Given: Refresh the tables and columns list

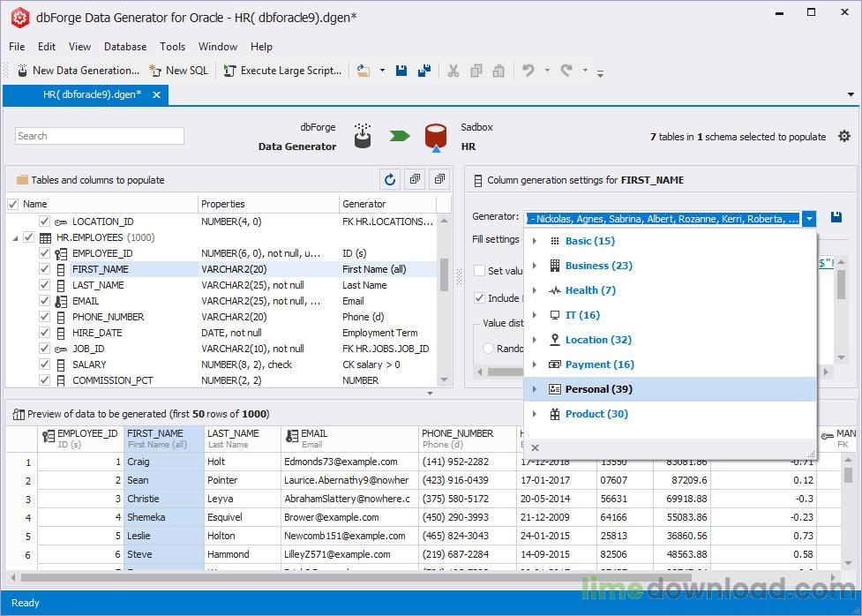Looking at the screenshot, I should click(x=389, y=180).
